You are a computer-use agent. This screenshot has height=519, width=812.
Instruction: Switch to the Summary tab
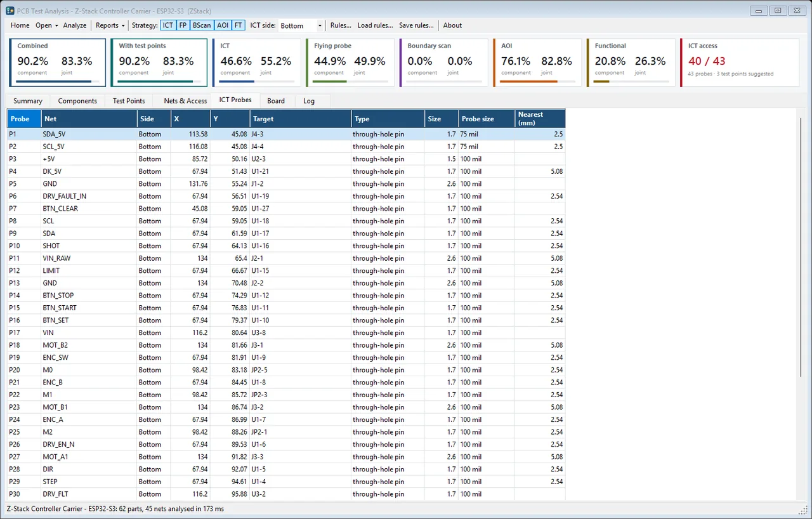[28, 101]
